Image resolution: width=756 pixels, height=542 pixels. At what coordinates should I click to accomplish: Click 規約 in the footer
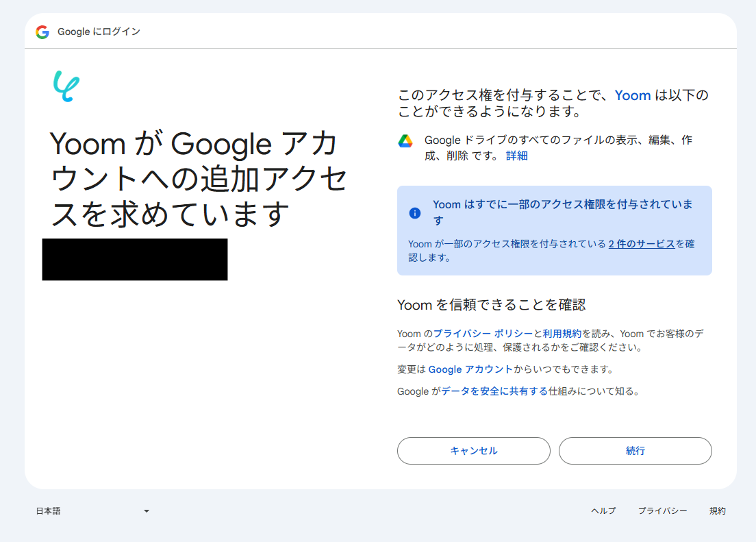coord(718,511)
